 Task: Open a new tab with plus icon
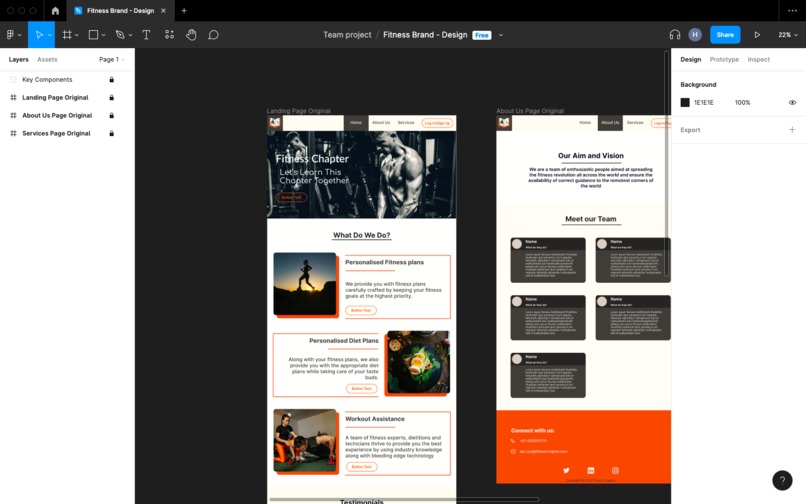pyautogui.click(x=184, y=10)
